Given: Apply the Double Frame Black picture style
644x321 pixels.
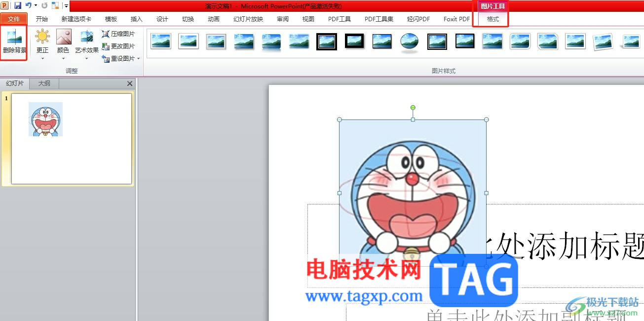Looking at the screenshot, I should pos(327,41).
